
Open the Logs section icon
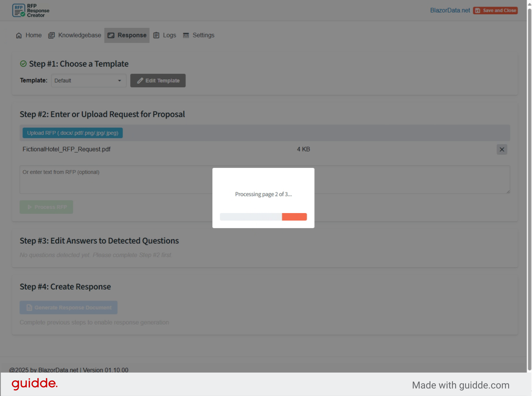coord(157,35)
